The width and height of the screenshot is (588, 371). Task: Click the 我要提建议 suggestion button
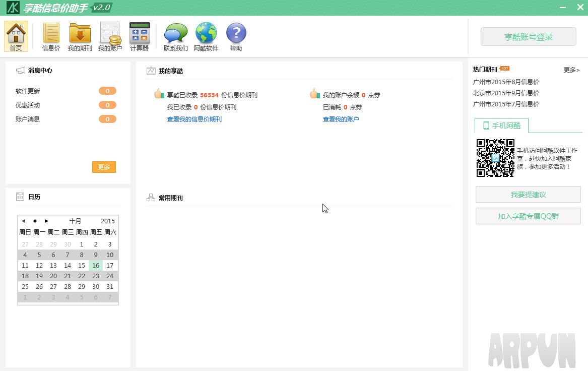point(528,194)
